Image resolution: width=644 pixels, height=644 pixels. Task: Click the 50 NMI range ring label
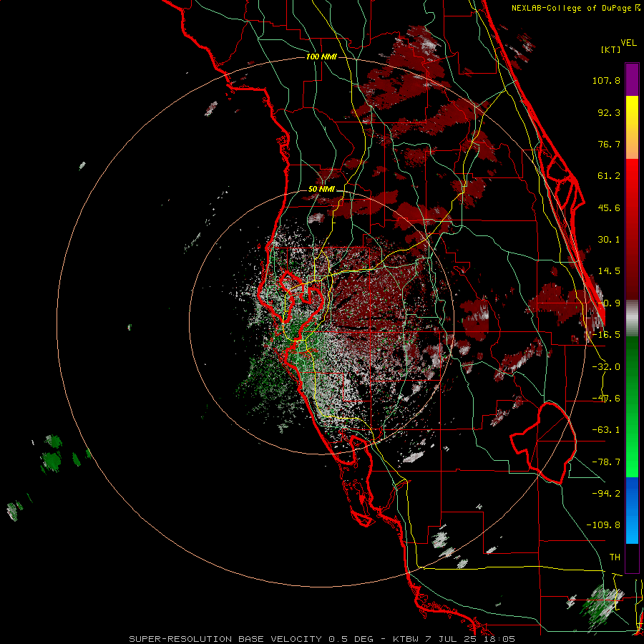[321, 190]
